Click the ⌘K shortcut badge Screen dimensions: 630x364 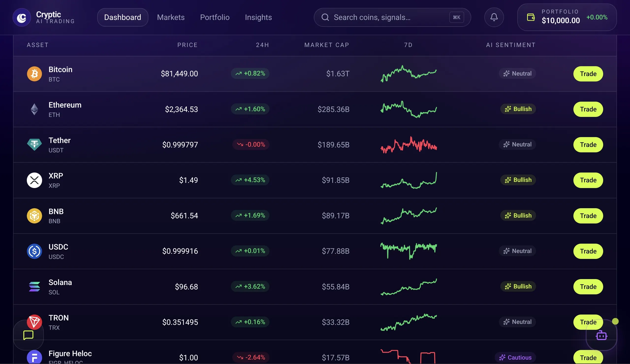coord(457,17)
